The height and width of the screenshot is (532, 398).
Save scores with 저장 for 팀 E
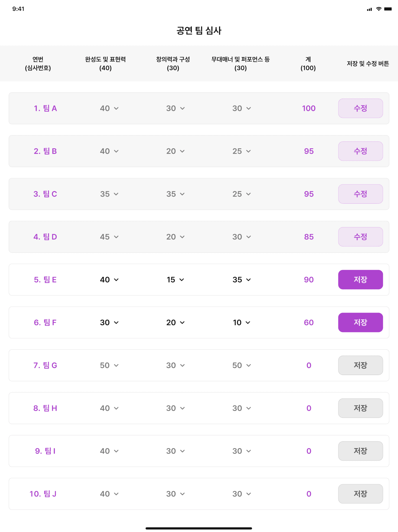(x=360, y=280)
